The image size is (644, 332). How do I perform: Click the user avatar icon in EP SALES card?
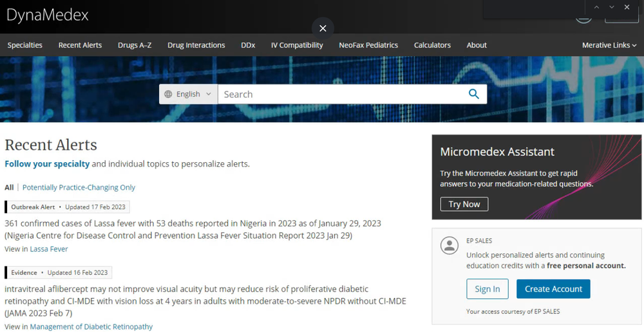(x=450, y=245)
